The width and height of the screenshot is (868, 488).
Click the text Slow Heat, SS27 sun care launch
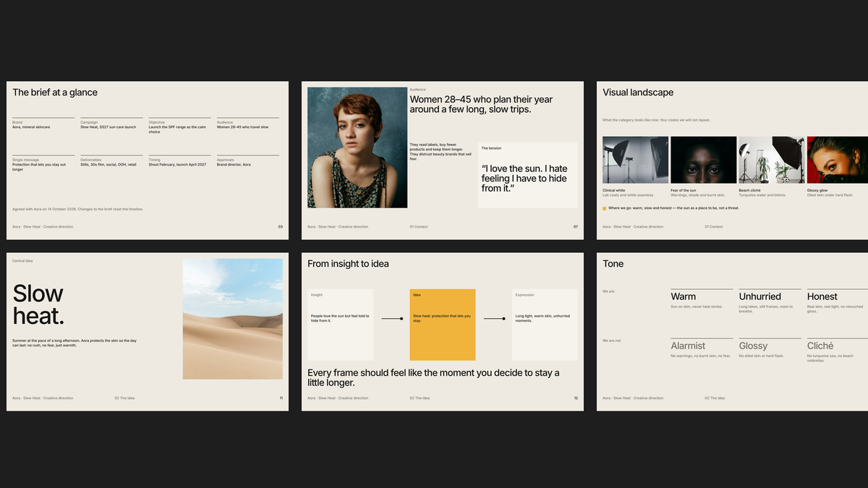pos(108,127)
